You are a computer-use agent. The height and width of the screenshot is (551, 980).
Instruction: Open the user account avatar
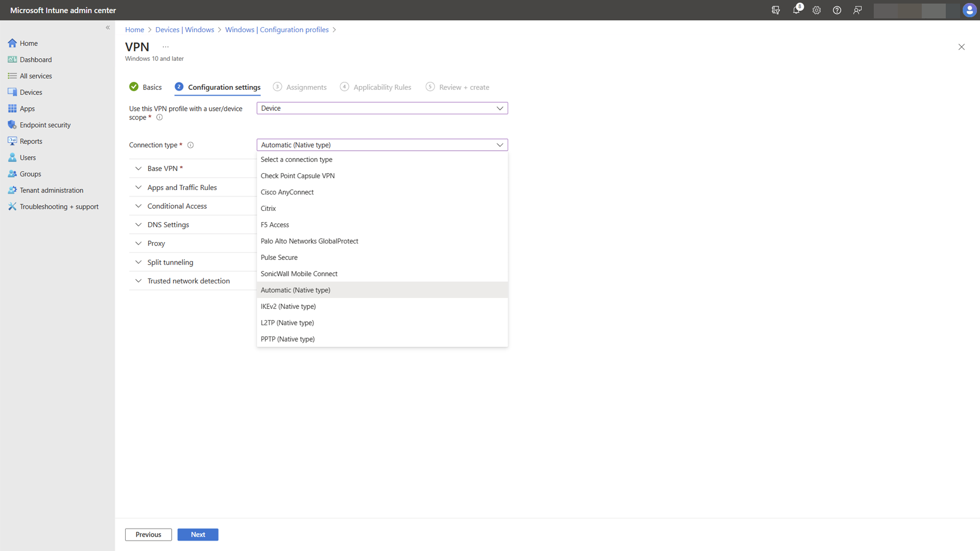(969, 10)
